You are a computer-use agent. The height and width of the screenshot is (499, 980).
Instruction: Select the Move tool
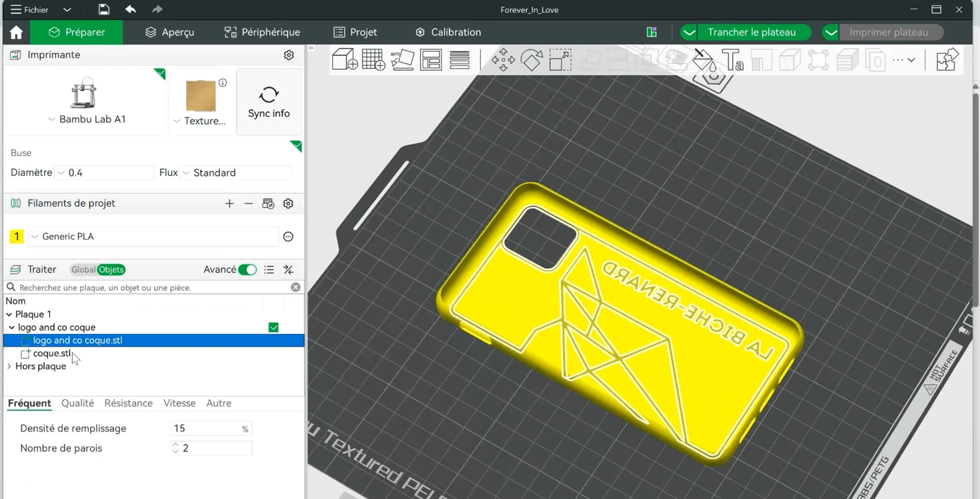pos(503,59)
